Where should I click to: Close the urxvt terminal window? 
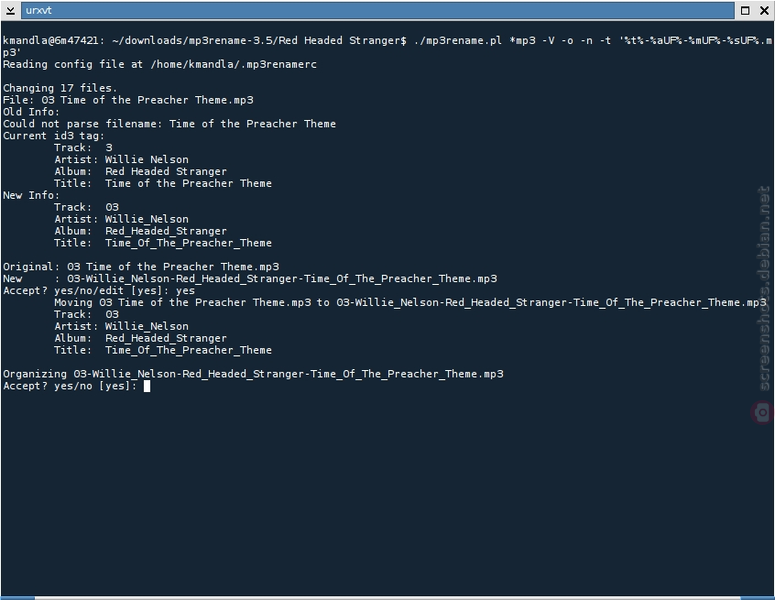click(x=764, y=10)
